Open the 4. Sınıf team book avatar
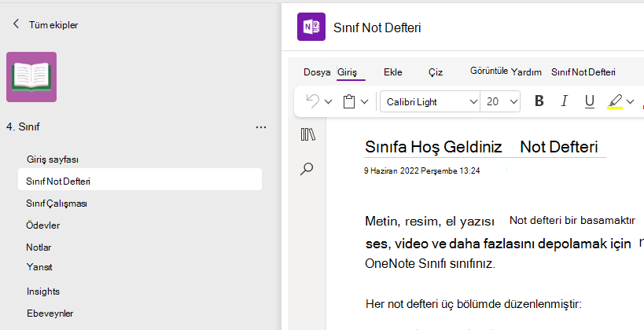644x330 pixels. 31,77
